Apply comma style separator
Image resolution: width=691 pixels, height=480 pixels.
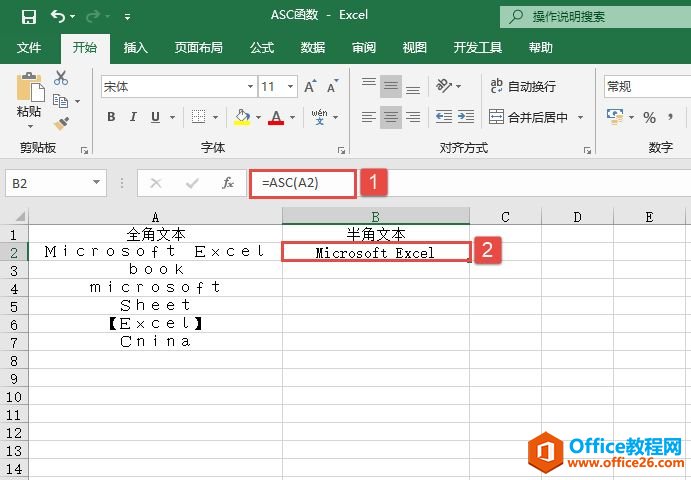[x=670, y=117]
